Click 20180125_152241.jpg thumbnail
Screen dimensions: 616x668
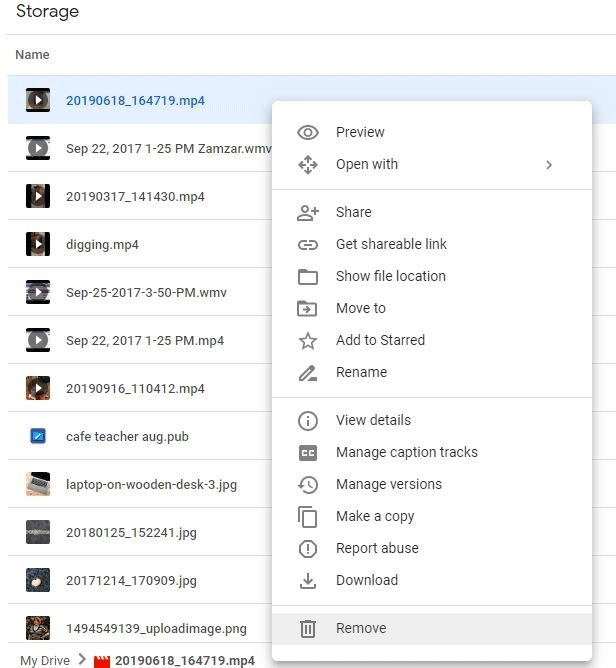click(38, 532)
